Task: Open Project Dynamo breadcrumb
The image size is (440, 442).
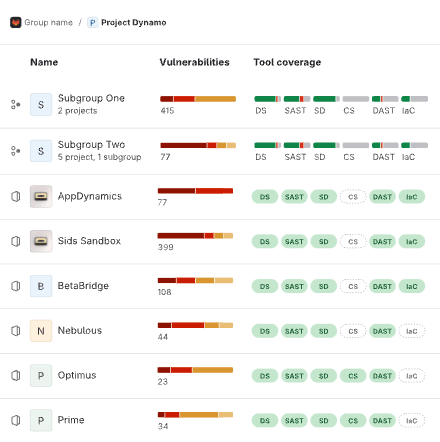Action: 134,22
